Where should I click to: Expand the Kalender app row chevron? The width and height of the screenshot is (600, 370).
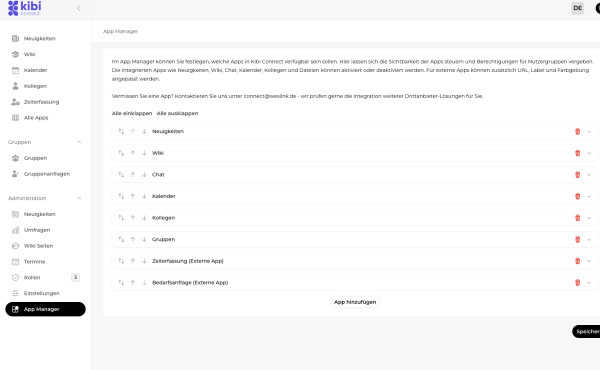[x=589, y=196]
